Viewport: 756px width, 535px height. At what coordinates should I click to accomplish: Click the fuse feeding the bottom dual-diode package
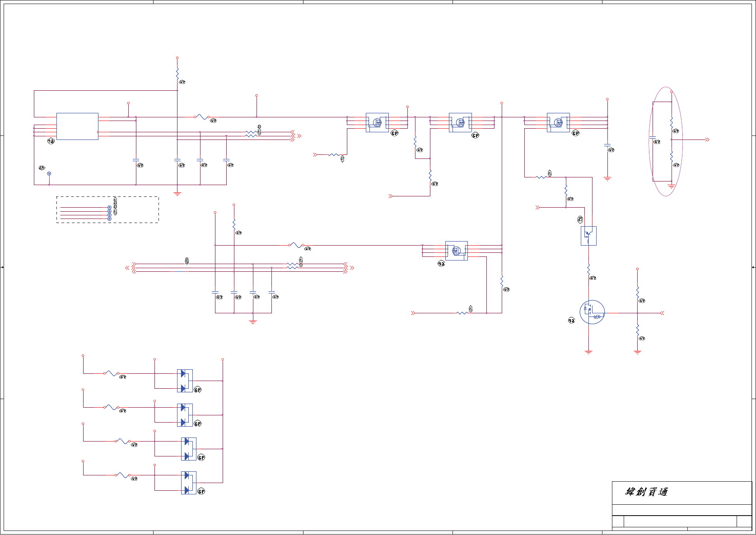pos(123,475)
